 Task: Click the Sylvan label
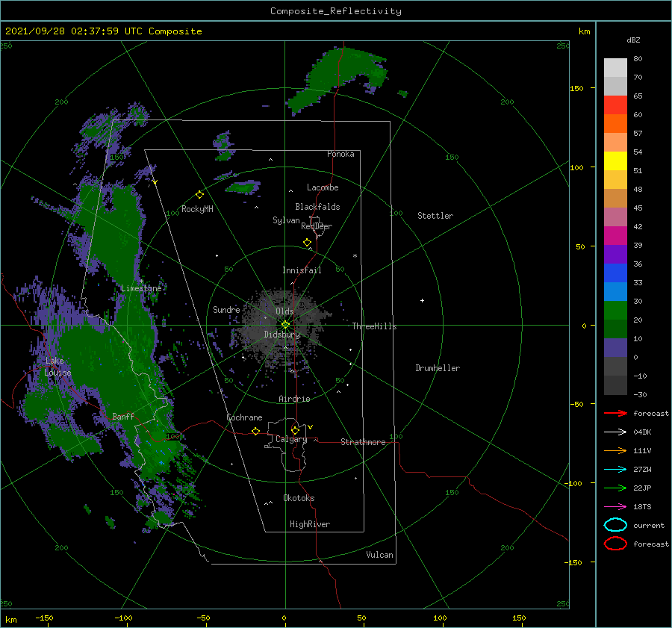(x=286, y=220)
